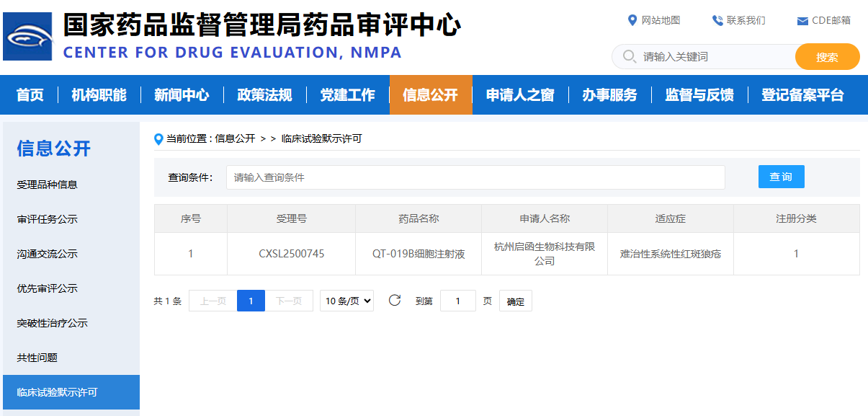Click the site map pin icon
Viewport: 868px width, 416px height.
click(x=632, y=20)
